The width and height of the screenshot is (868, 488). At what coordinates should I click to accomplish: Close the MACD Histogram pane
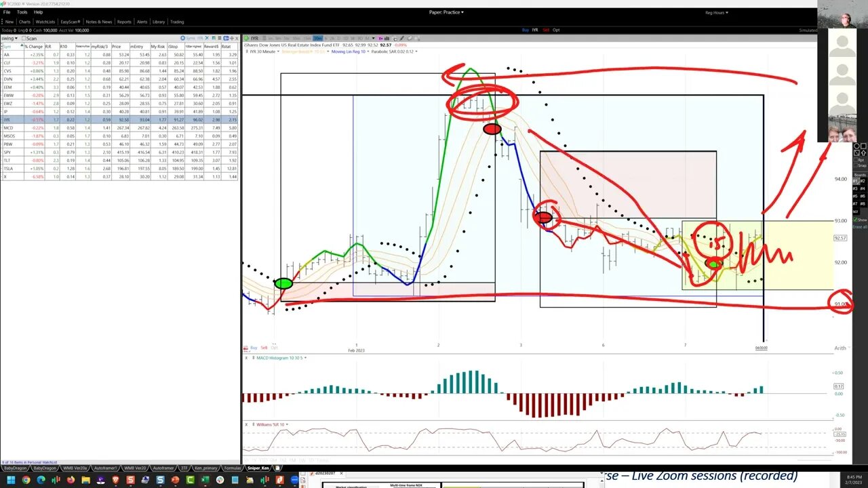click(x=246, y=357)
